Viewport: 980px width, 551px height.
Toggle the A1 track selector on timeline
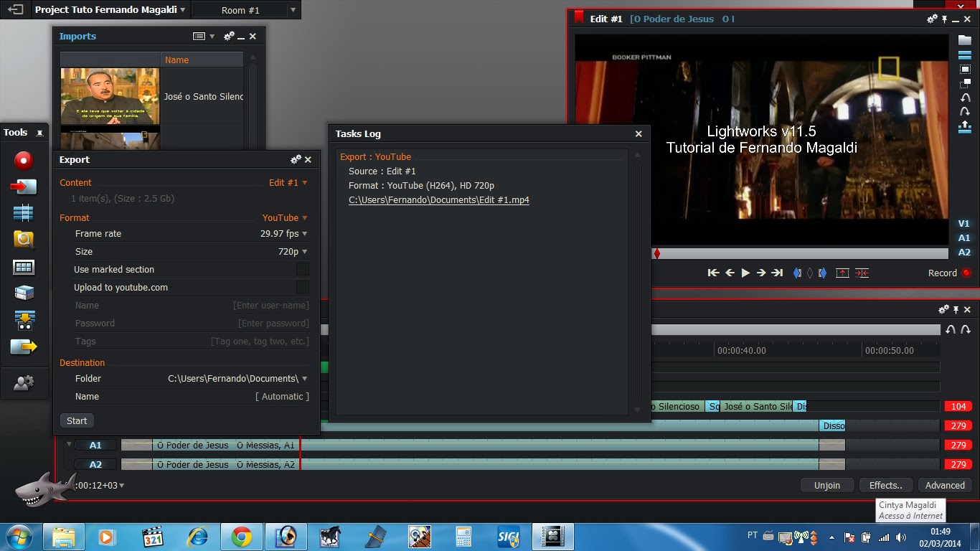[95, 445]
